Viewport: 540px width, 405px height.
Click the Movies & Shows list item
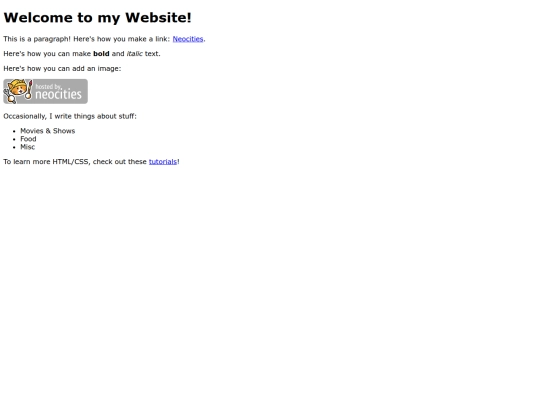pyautogui.click(x=48, y=131)
